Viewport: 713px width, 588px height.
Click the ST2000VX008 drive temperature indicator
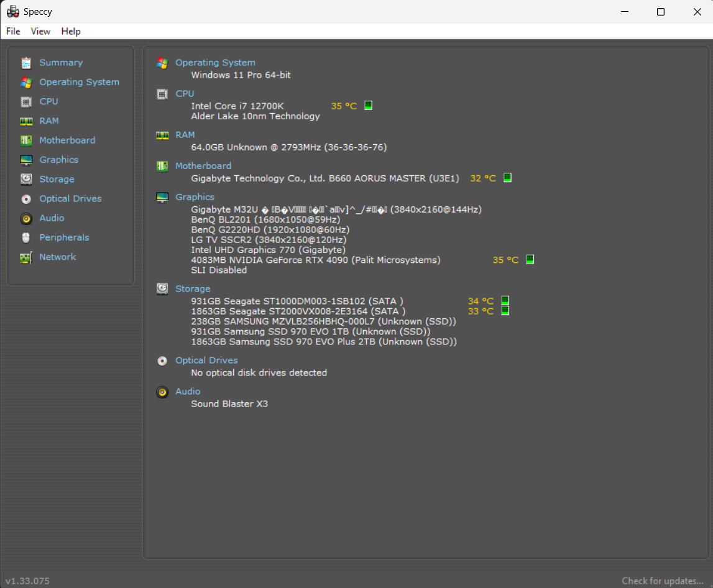point(505,311)
